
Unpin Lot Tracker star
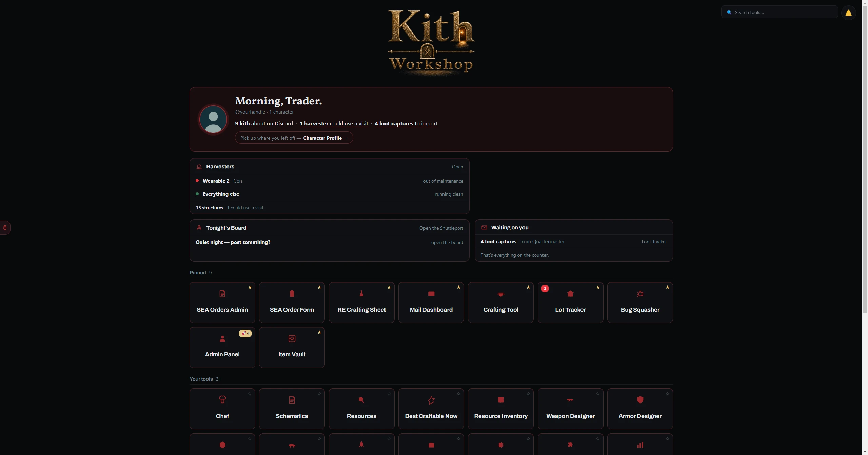click(598, 287)
